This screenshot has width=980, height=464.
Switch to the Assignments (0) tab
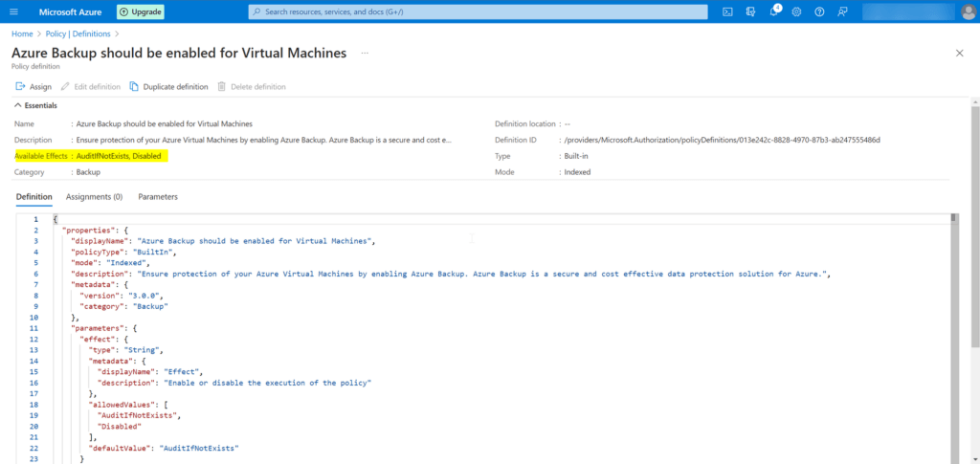coord(95,197)
